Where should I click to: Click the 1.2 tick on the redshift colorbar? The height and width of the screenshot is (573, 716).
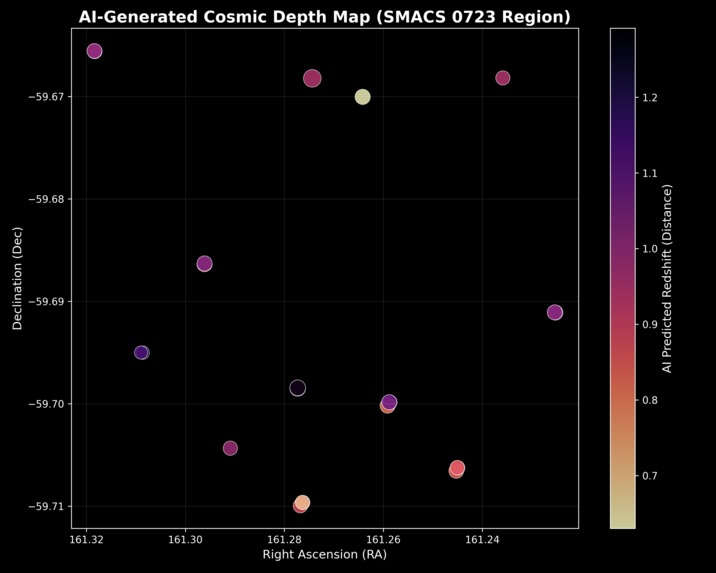point(648,98)
